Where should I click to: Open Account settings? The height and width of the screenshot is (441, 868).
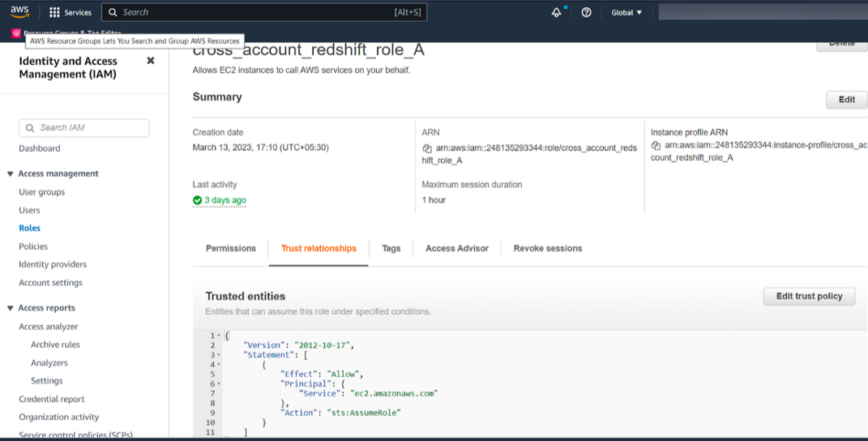coord(50,283)
